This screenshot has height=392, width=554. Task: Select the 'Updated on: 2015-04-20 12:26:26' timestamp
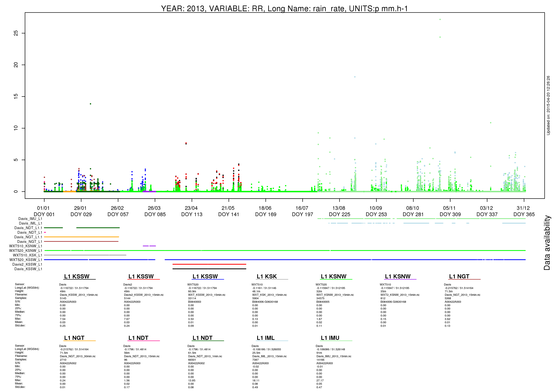coord(548,106)
